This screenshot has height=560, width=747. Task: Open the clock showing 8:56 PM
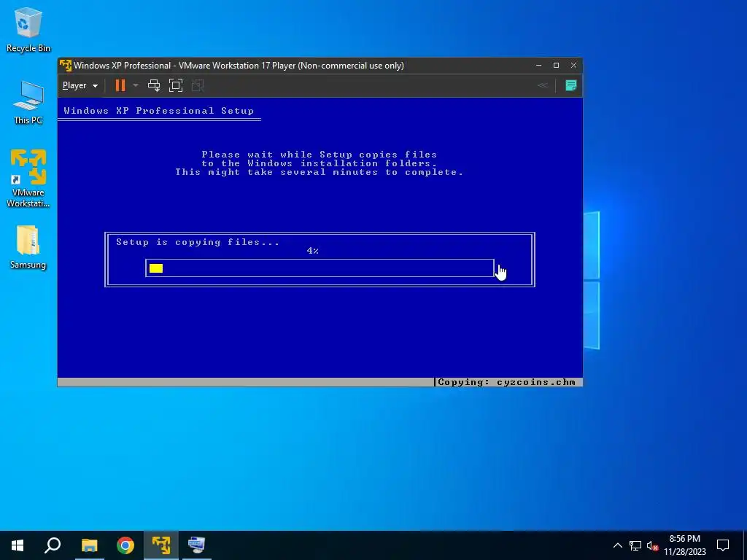click(685, 545)
